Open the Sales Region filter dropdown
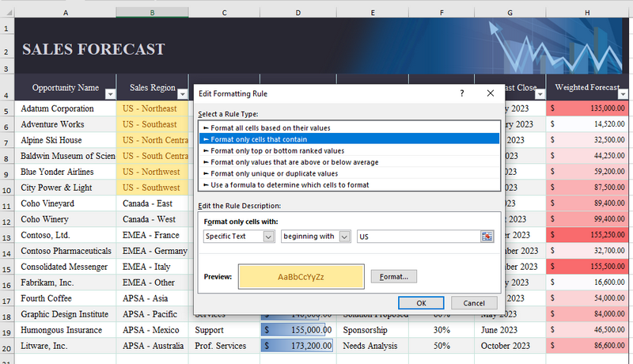The image size is (633, 364). [x=183, y=94]
